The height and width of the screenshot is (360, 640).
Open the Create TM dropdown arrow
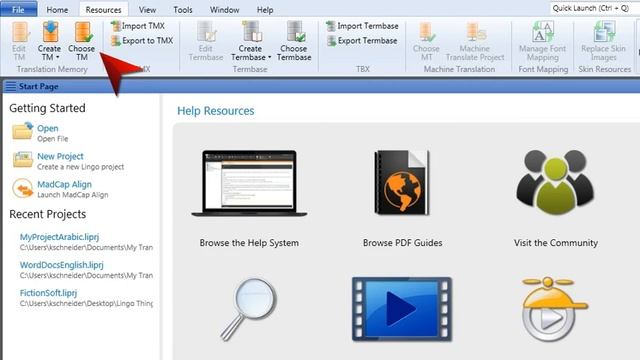coord(58,57)
